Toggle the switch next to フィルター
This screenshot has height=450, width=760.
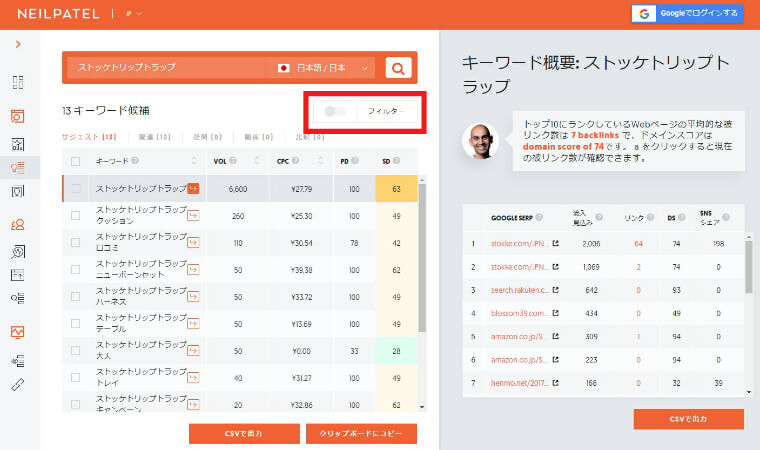tap(336, 111)
